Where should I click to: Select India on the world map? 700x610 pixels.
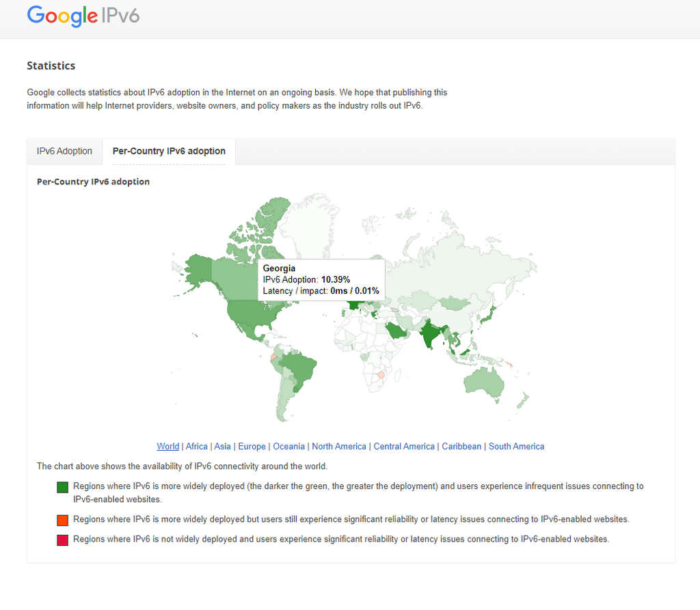point(429,333)
